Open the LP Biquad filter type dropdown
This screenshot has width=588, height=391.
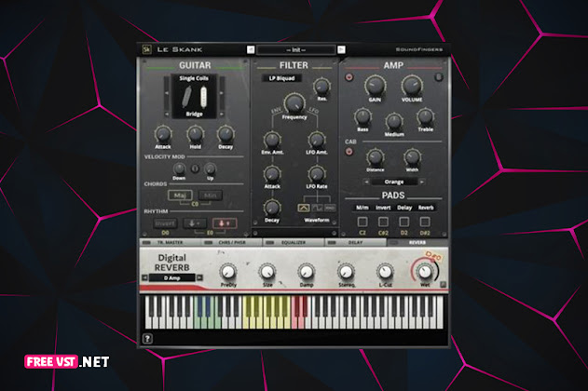(281, 78)
